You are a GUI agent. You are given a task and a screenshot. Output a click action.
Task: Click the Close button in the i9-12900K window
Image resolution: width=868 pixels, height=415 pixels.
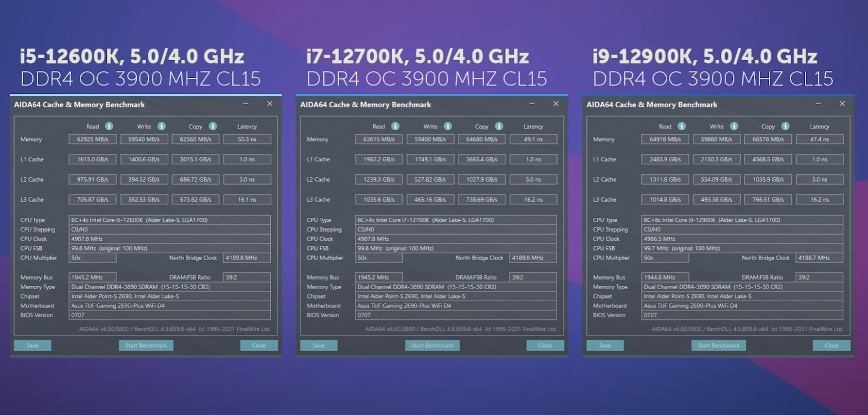[832, 346]
